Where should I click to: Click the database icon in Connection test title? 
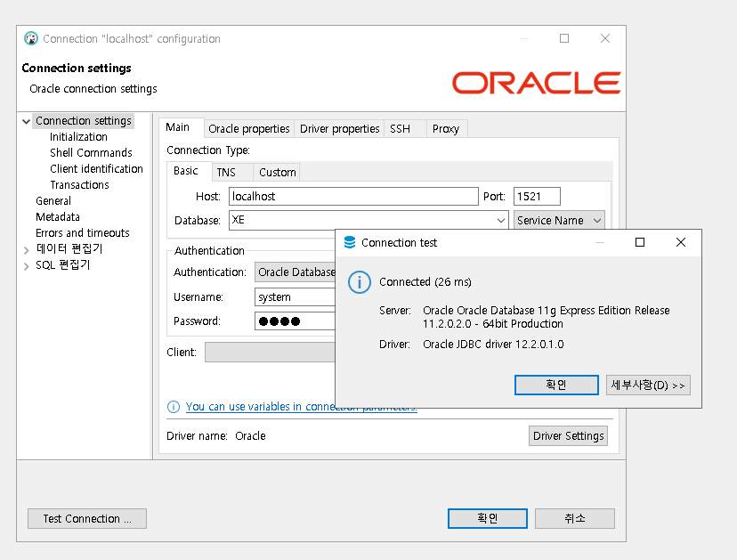tap(350, 243)
